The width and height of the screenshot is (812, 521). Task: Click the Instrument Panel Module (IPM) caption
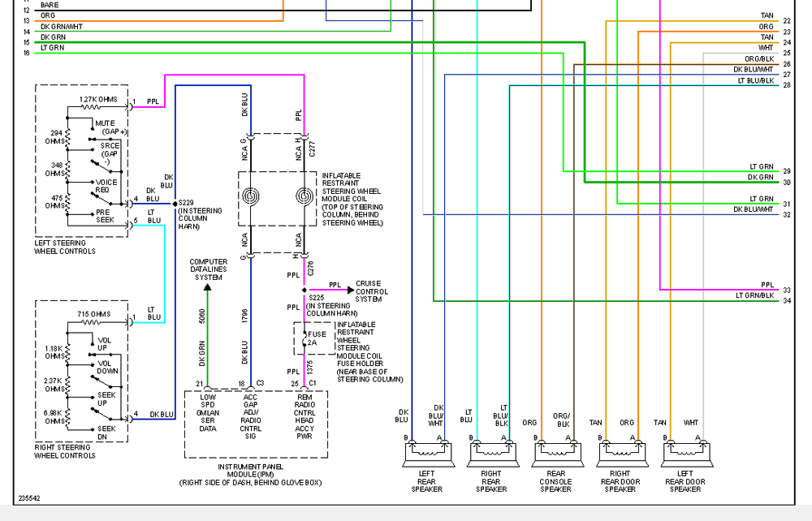[251, 475]
